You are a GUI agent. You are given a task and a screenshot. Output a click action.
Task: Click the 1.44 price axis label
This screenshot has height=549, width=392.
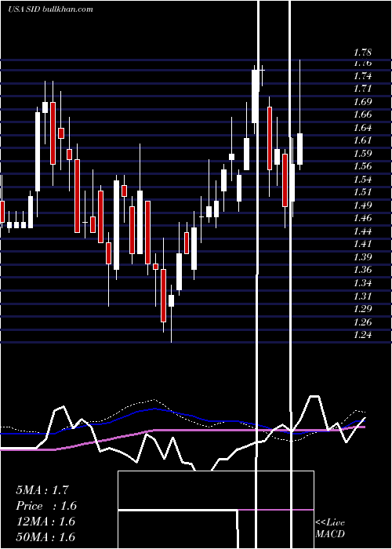pos(362,231)
